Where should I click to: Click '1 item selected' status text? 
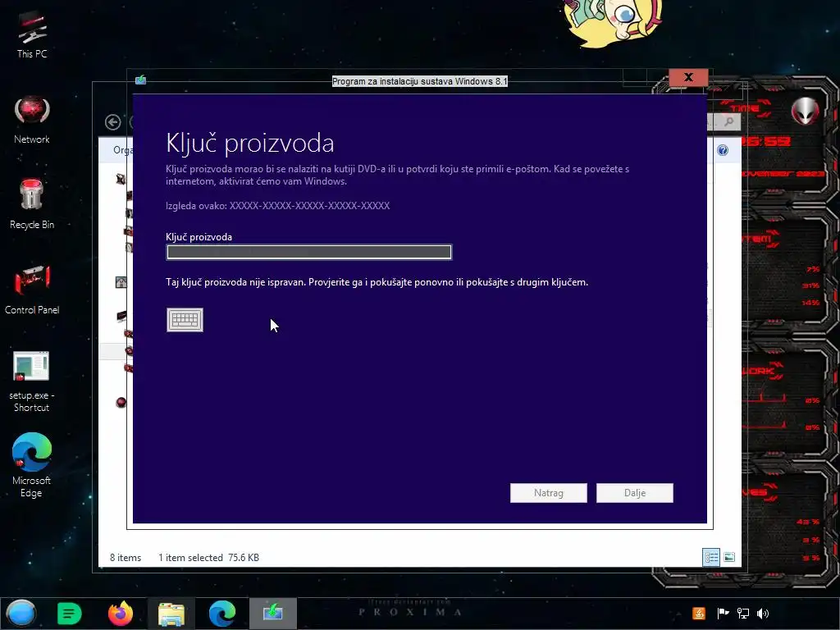[190, 558]
